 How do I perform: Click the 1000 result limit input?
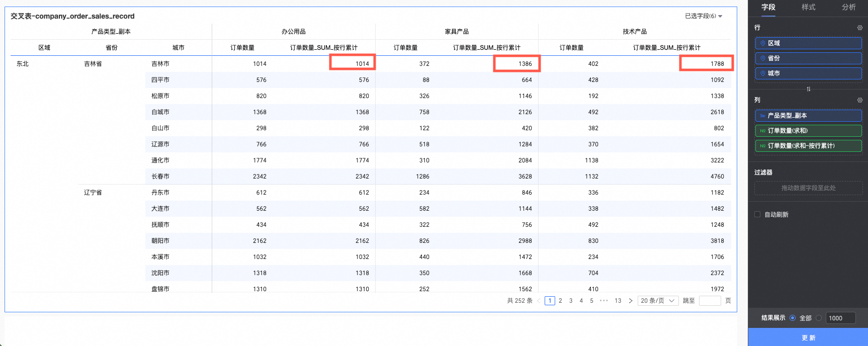[840, 318]
